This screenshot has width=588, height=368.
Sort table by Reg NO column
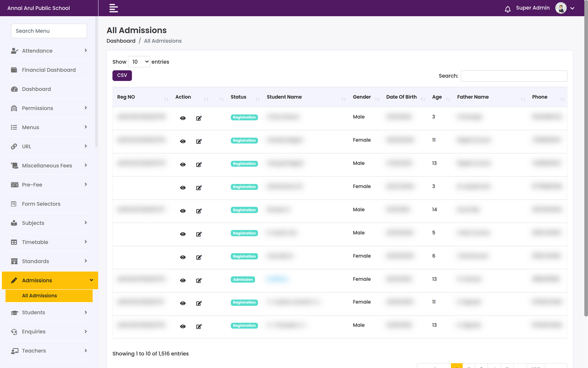click(142, 97)
